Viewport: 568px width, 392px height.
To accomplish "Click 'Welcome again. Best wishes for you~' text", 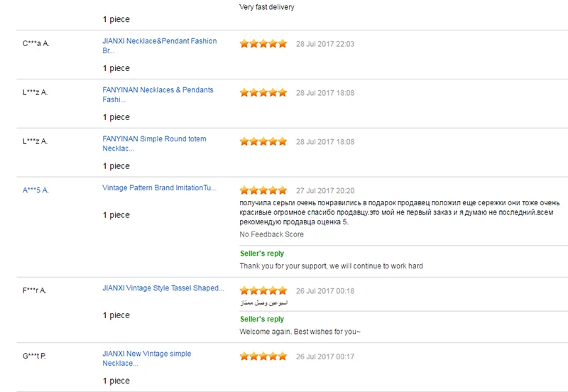I will pos(300,332).
